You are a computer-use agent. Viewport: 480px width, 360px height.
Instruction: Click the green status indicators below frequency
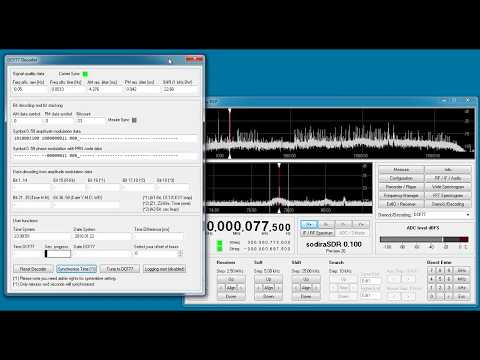(x=220, y=246)
